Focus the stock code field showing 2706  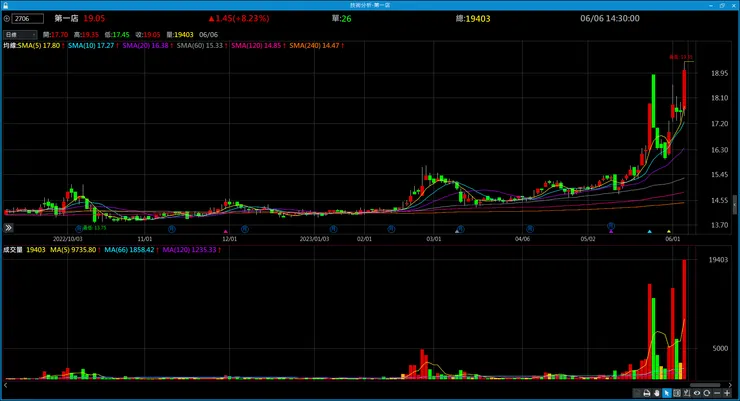click(x=28, y=19)
